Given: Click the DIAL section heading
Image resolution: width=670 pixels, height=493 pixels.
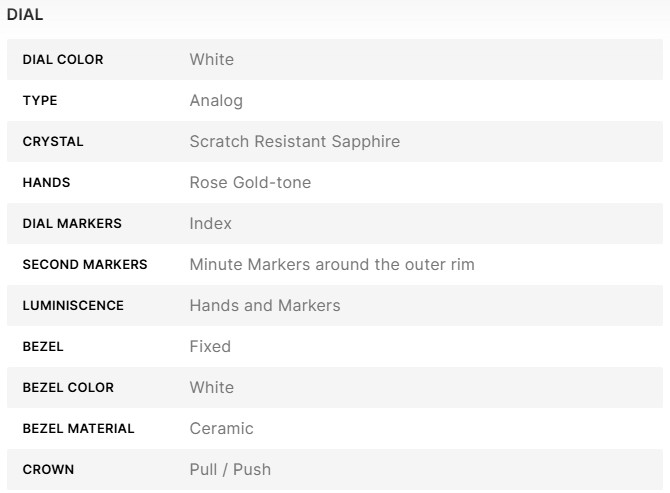Looking at the screenshot, I should pyautogui.click(x=25, y=15).
